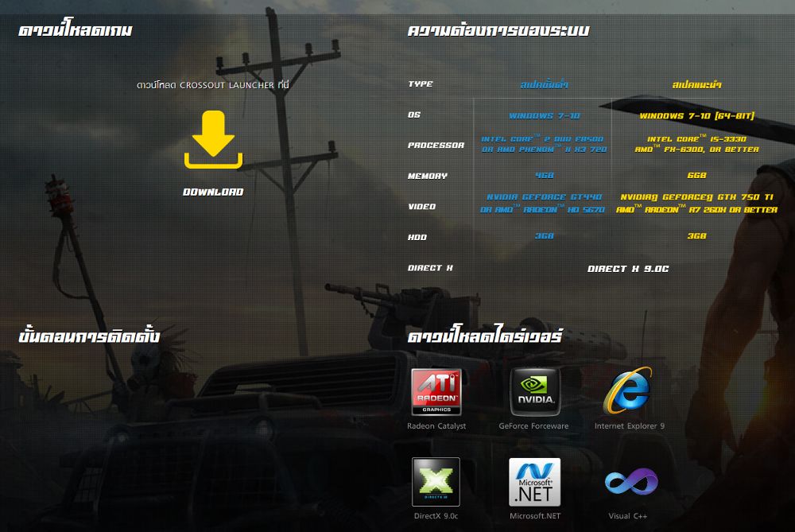
Task: Click the ดาวน์โหลดไดร์เวอร์ drivers heading
Action: pyautogui.click(x=485, y=336)
